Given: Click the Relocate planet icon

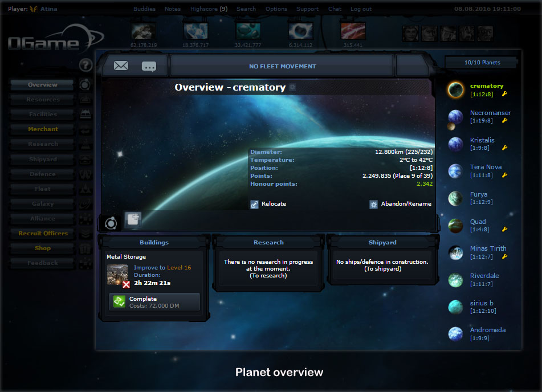Looking at the screenshot, I should click(254, 205).
